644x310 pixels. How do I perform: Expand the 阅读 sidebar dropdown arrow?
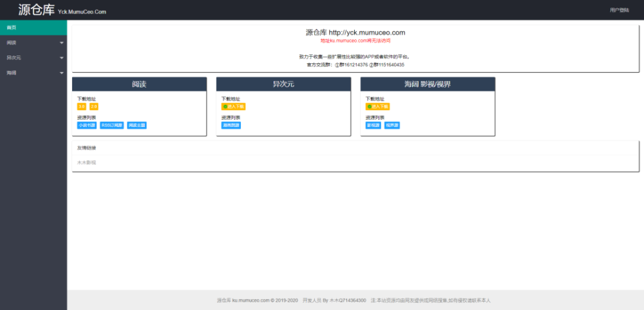pyautogui.click(x=62, y=43)
